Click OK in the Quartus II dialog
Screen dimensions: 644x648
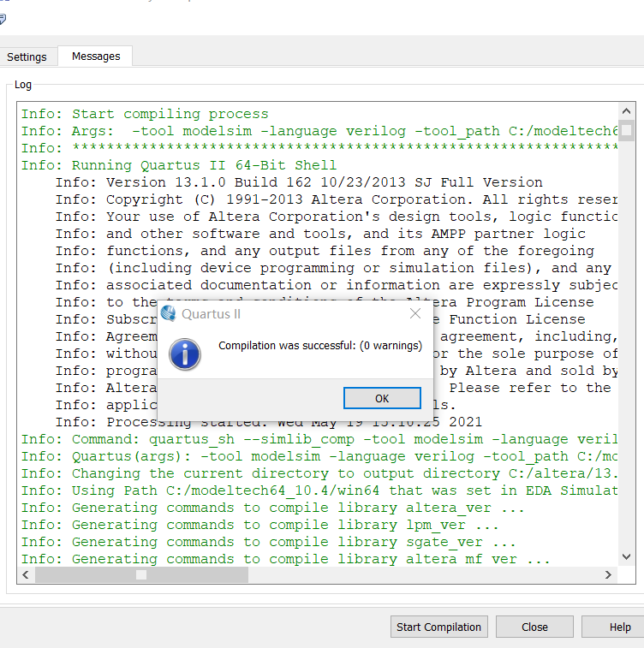tap(382, 398)
